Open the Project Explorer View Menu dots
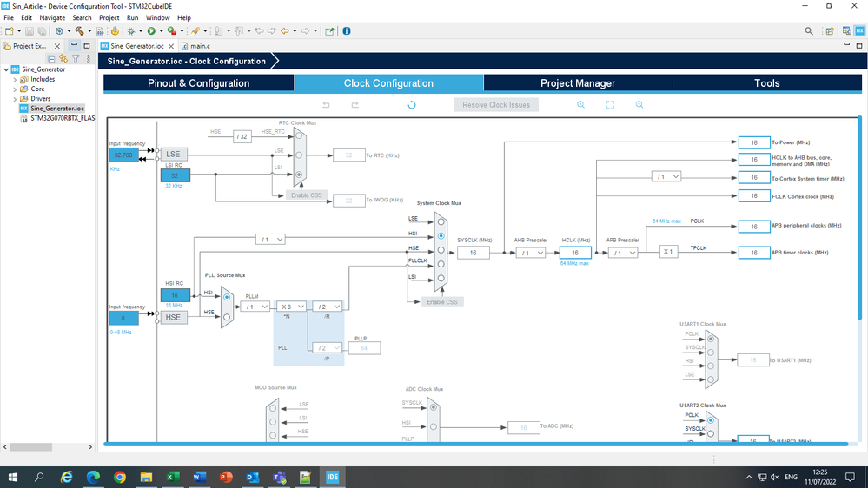Image resolution: width=868 pixels, height=488 pixels. pos(89,58)
